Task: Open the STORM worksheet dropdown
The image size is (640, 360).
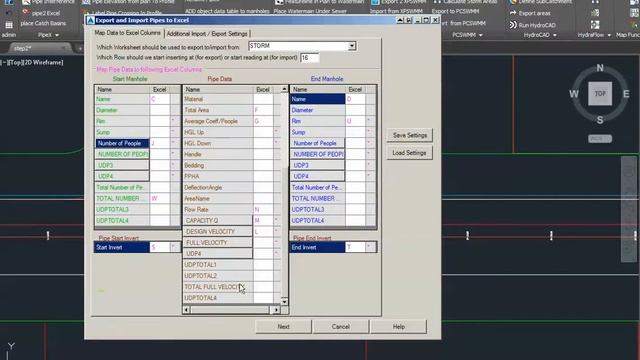Action: pos(352,46)
